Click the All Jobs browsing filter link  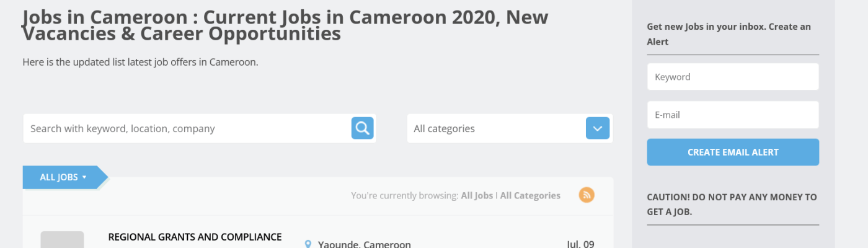477,196
